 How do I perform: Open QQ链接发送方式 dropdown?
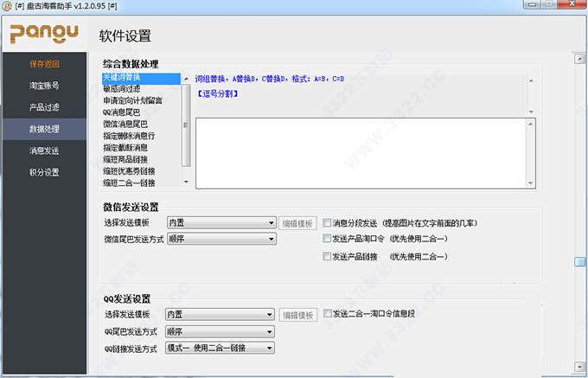coord(220,348)
